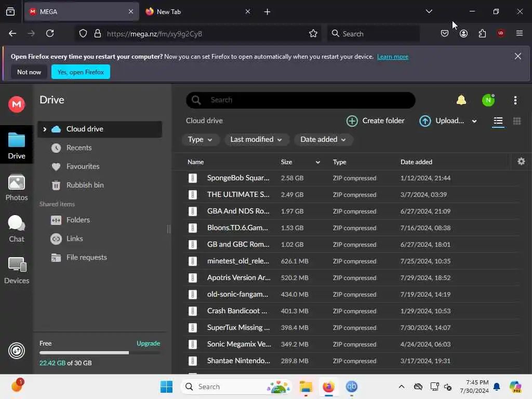Screen dimensions: 532x399
Task: List all tabs dropdown arrow
Action: (429, 11)
